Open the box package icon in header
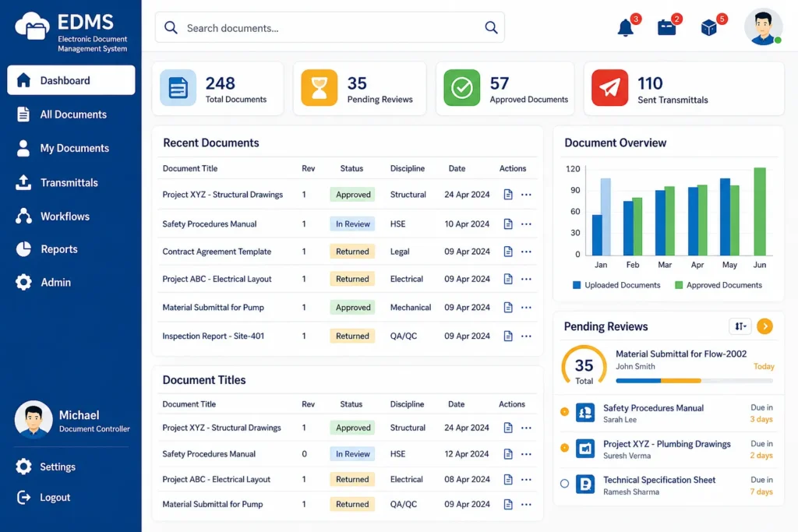This screenshot has height=532, width=798. click(x=709, y=27)
